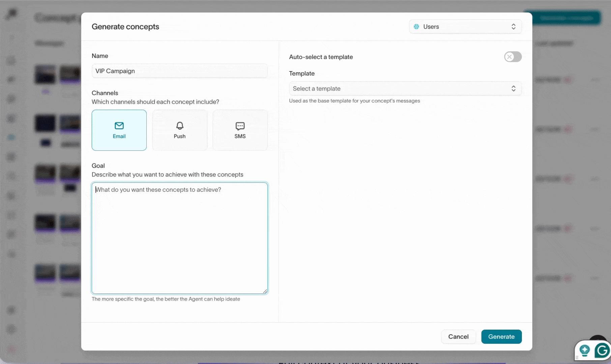The width and height of the screenshot is (611, 364).
Task: Select the Push channel option
Action: (179, 130)
